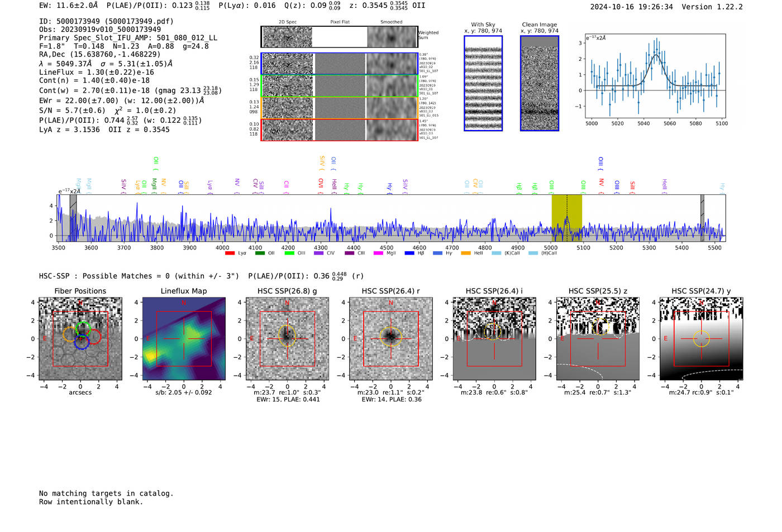Viewport: 782px width, 532px height.
Task: Click the blue Hβ legend swatch
Action: [409, 253]
